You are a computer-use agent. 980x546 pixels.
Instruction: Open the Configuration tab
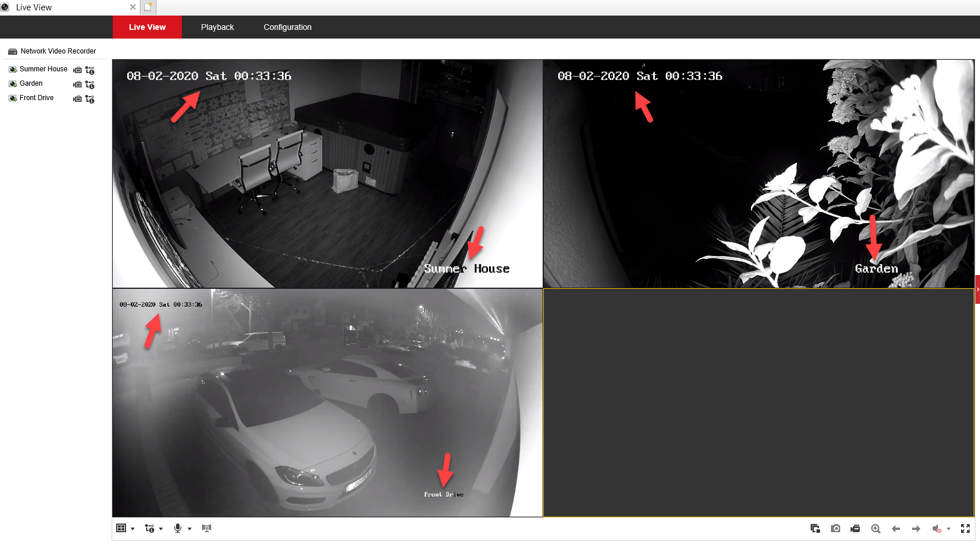click(287, 27)
